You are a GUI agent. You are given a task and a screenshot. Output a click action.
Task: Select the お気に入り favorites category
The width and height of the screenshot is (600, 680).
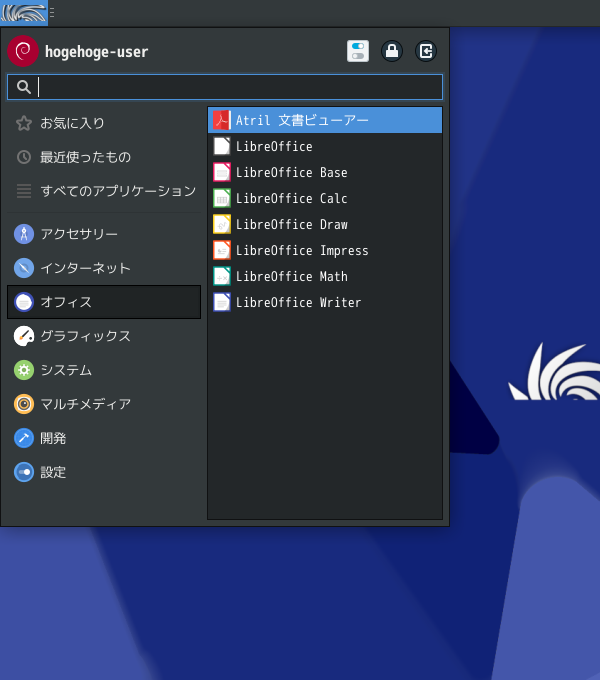pos(104,123)
